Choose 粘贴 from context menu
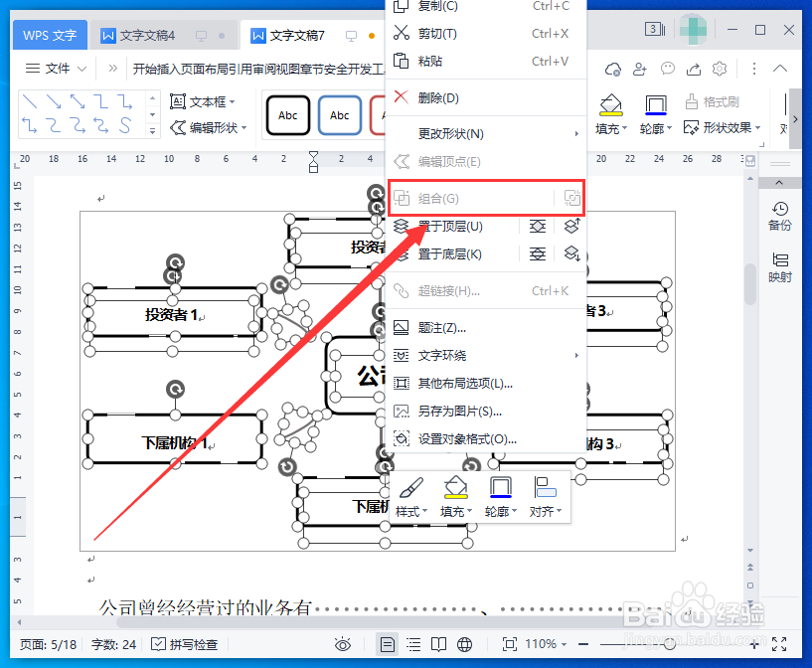Image resolution: width=812 pixels, height=668 pixels. [486, 61]
